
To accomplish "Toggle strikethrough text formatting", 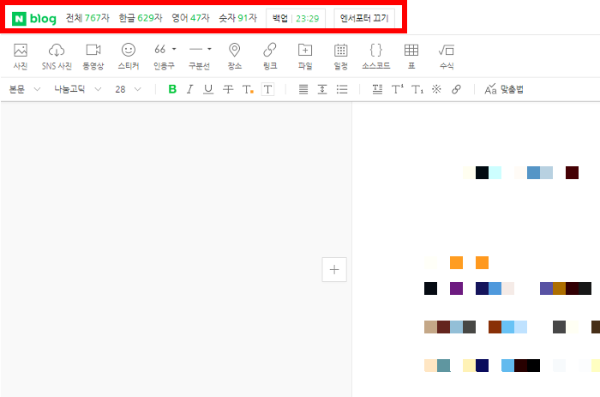I will pyautogui.click(x=228, y=89).
